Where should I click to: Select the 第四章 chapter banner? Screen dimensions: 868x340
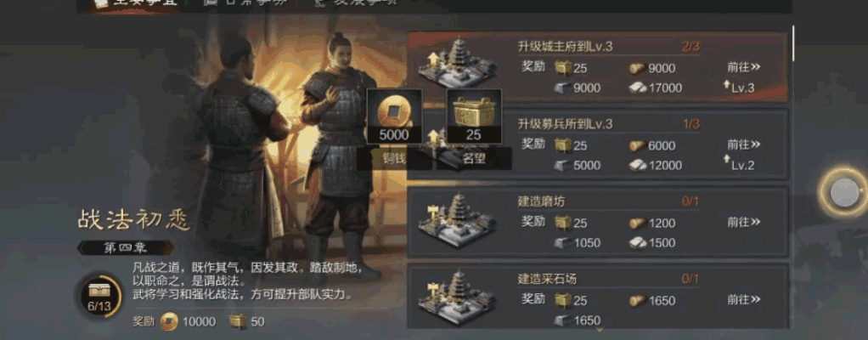point(125,247)
